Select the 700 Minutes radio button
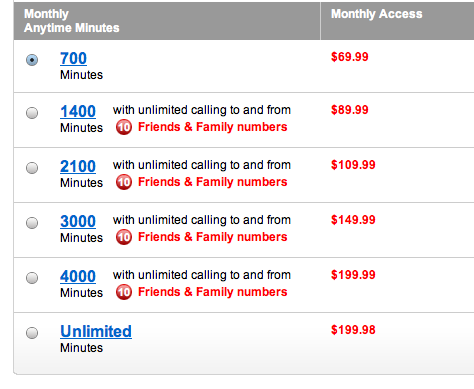 click(32, 60)
